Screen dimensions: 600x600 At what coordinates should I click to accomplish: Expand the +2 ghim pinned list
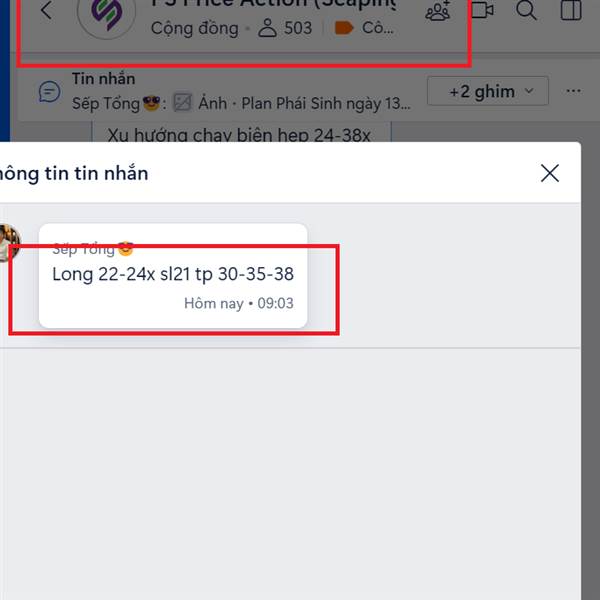click(488, 91)
